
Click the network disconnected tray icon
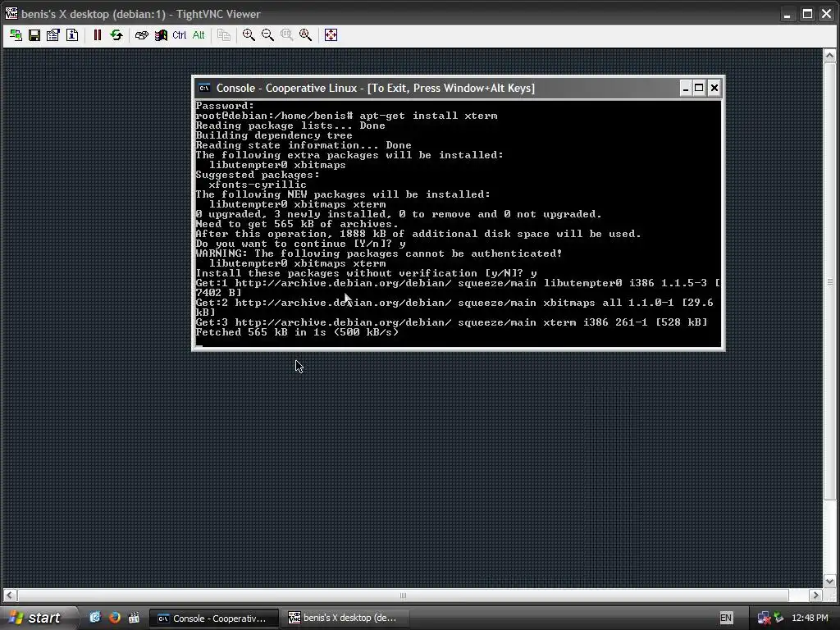coord(764,619)
